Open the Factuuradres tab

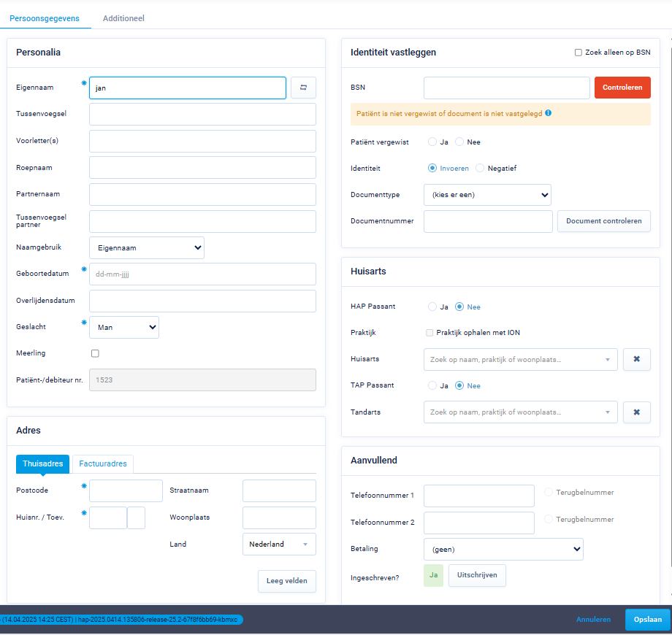pyautogui.click(x=103, y=463)
